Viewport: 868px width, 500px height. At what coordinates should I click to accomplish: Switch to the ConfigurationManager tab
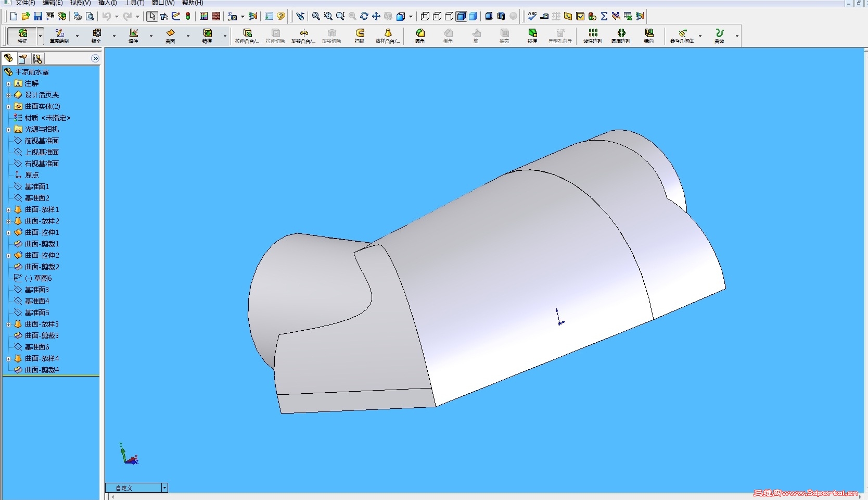37,58
